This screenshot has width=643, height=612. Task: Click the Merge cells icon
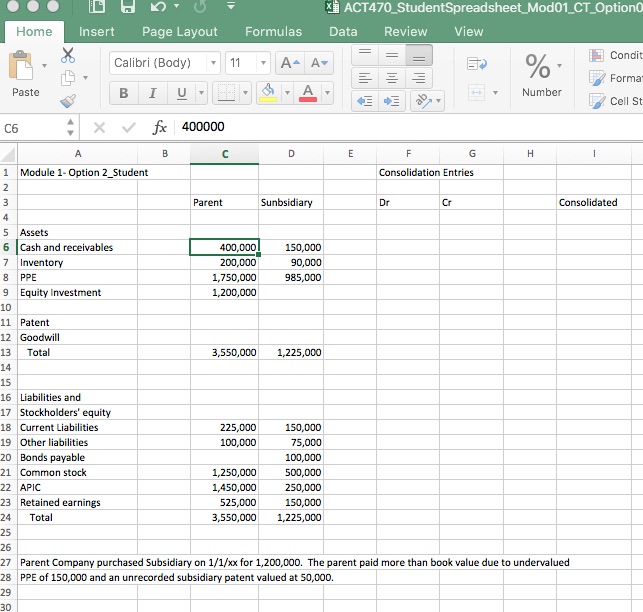[477, 93]
